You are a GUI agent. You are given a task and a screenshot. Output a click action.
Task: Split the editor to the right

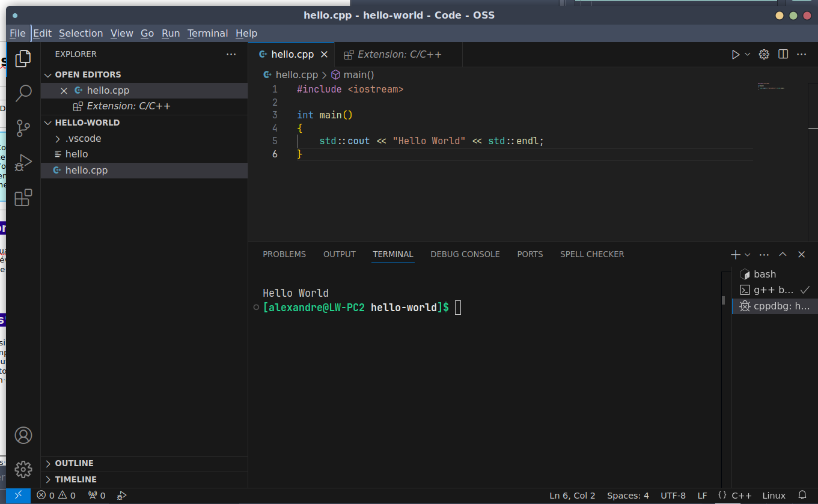tap(783, 55)
